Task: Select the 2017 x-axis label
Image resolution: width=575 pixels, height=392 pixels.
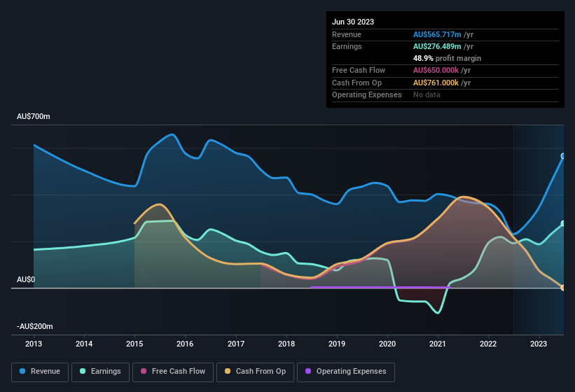Action: [236, 344]
